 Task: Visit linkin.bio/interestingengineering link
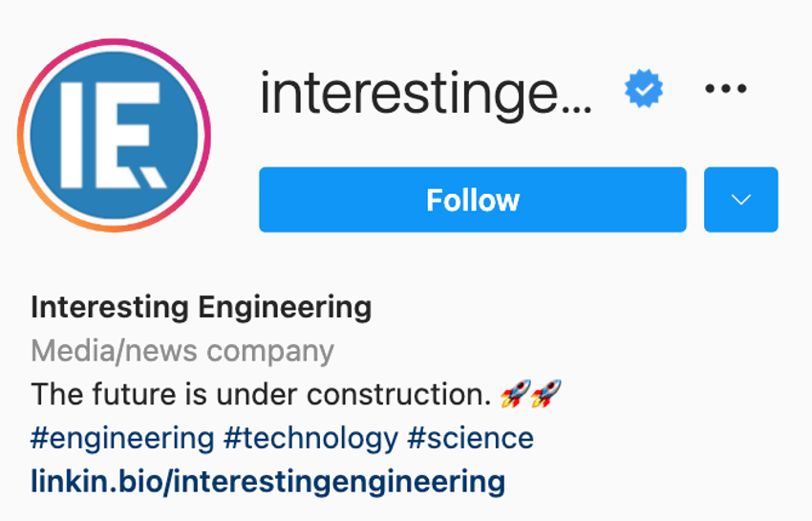click(267, 482)
